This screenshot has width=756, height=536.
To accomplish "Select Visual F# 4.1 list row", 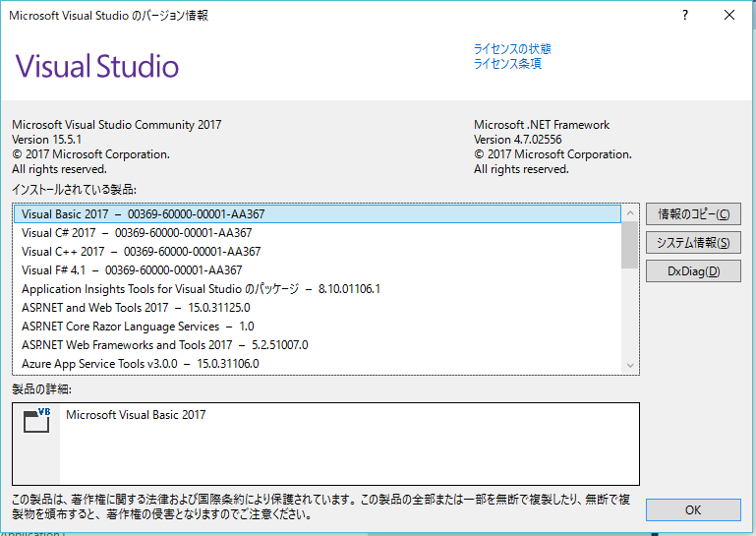I will [x=318, y=270].
